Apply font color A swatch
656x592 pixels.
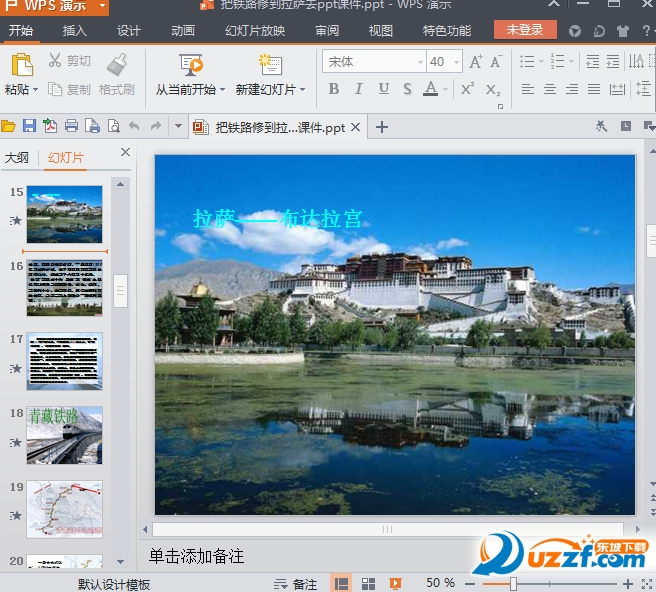point(430,89)
